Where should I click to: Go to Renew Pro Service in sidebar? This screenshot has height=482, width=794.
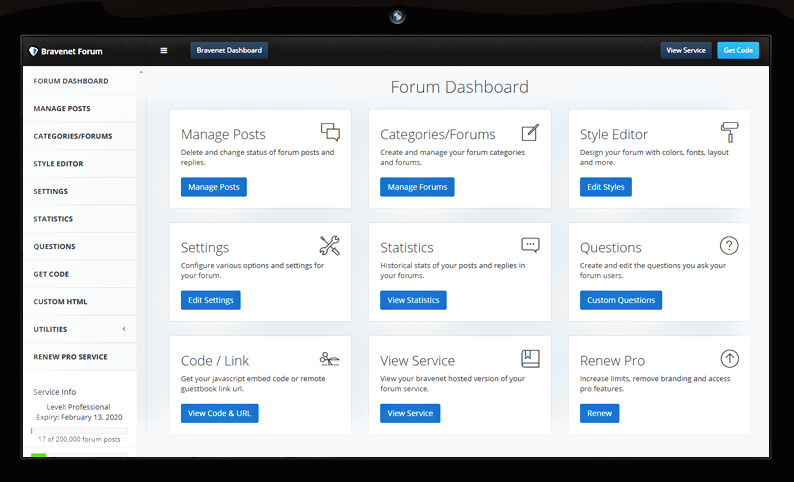point(70,357)
